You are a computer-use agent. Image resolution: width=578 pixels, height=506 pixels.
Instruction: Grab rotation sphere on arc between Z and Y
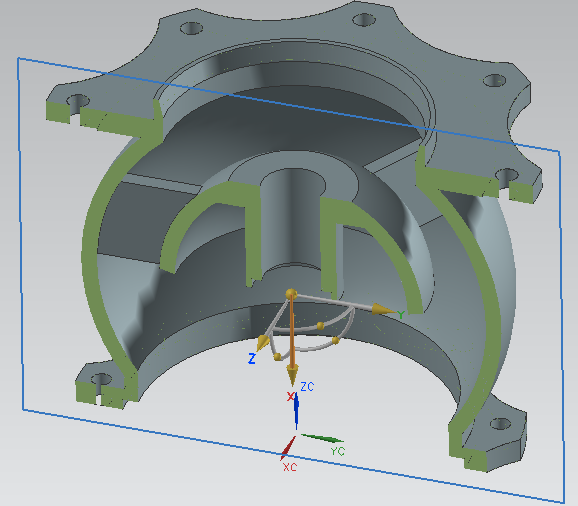click(x=320, y=326)
